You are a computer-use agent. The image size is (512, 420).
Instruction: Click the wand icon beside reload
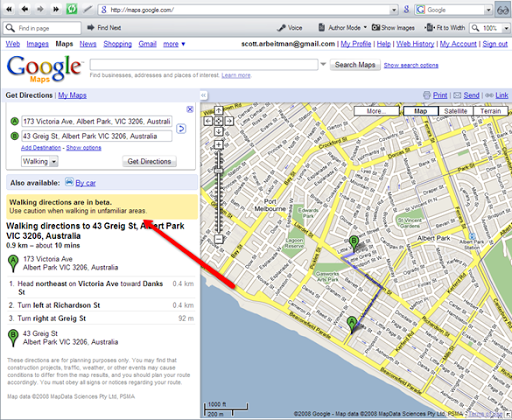click(x=87, y=9)
